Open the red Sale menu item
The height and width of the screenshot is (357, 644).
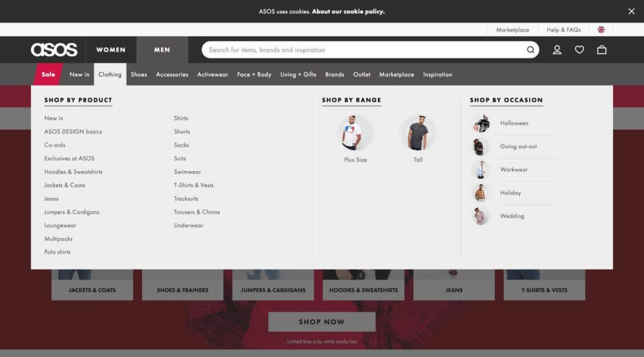coord(48,74)
